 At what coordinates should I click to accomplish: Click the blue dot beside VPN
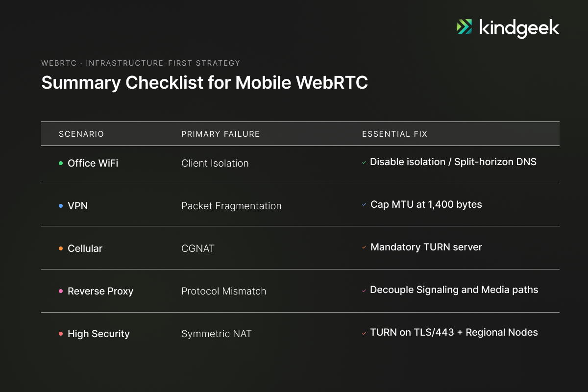coord(61,206)
